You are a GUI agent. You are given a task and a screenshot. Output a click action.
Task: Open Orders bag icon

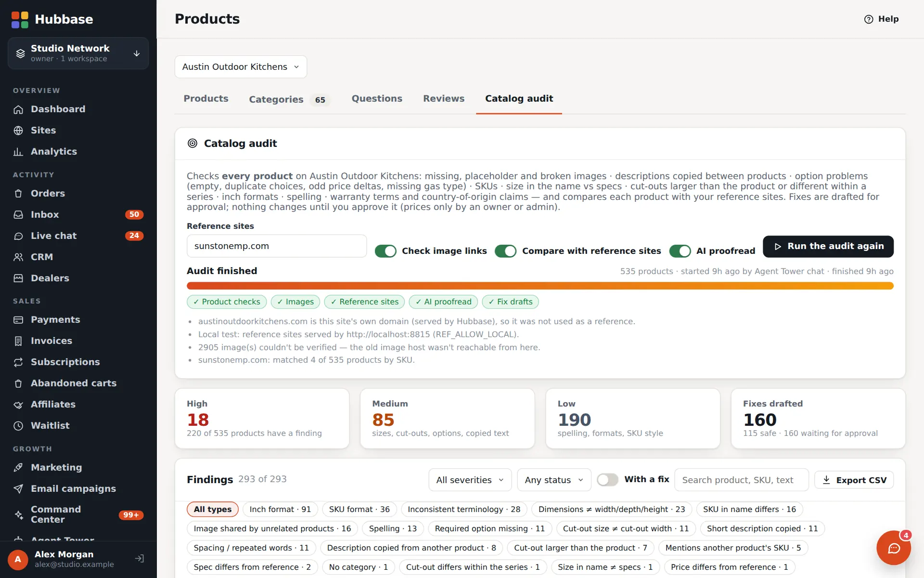(x=18, y=194)
